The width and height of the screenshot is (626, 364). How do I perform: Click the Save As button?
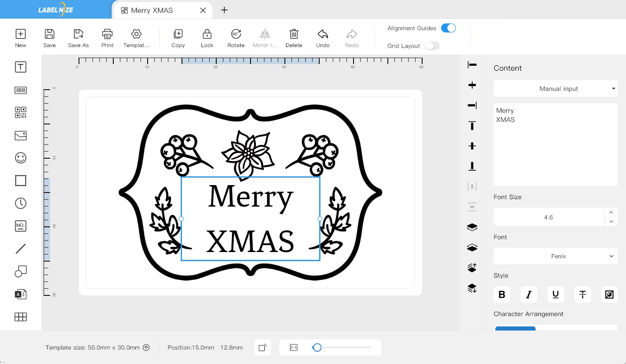point(79,38)
